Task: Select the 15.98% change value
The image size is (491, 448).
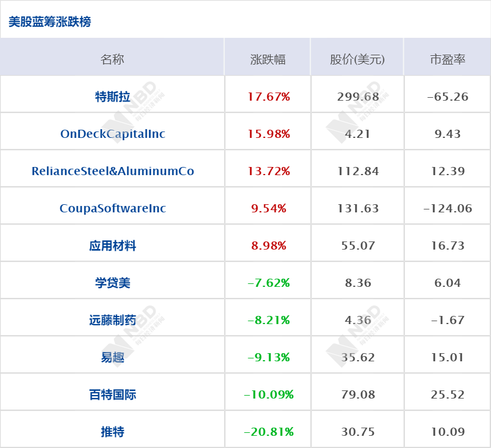Action: pyautogui.click(x=269, y=134)
